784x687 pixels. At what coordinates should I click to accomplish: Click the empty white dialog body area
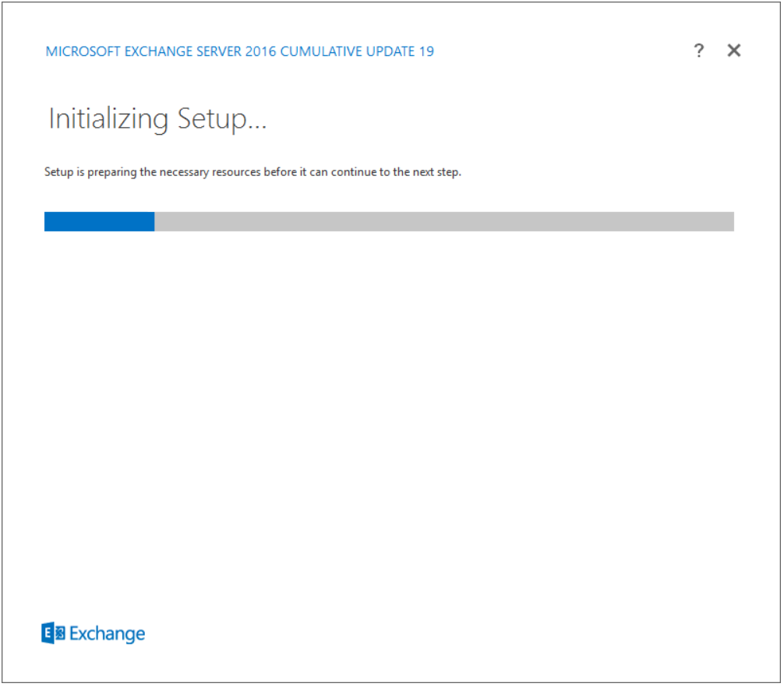[390, 405]
